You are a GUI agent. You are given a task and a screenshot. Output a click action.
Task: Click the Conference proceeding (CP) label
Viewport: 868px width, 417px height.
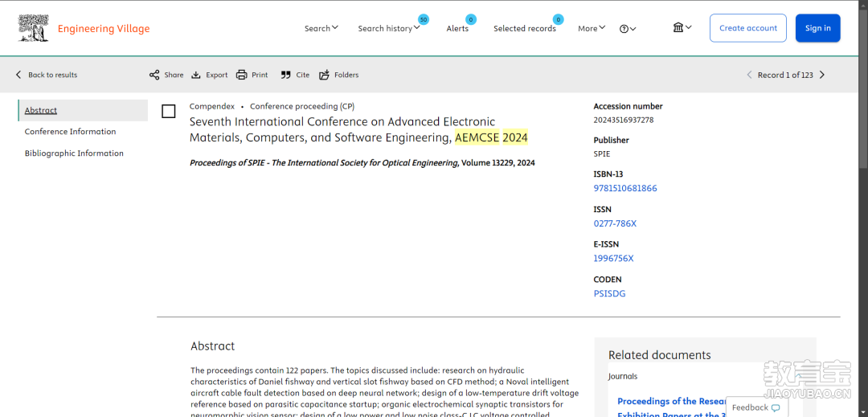[302, 106]
